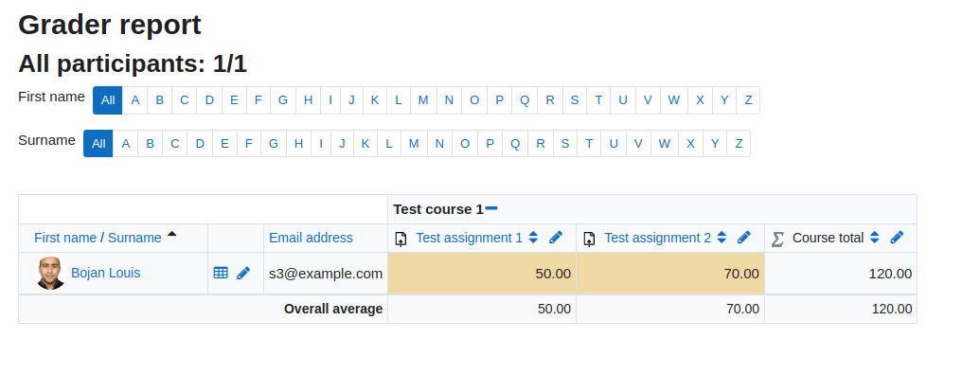Open the Test assignment 1 assignment icon

click(401, 239)
